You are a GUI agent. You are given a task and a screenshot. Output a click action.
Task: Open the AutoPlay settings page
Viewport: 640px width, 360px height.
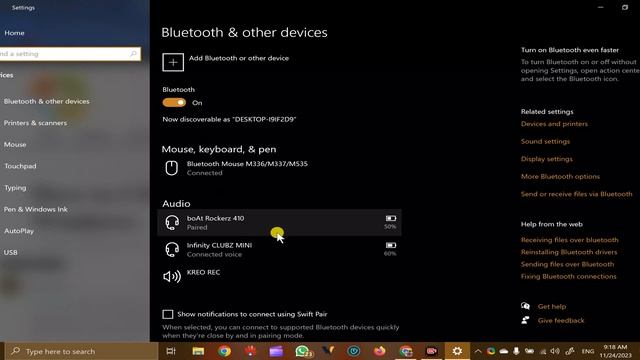pyautogui.click(x=19, y=231)
